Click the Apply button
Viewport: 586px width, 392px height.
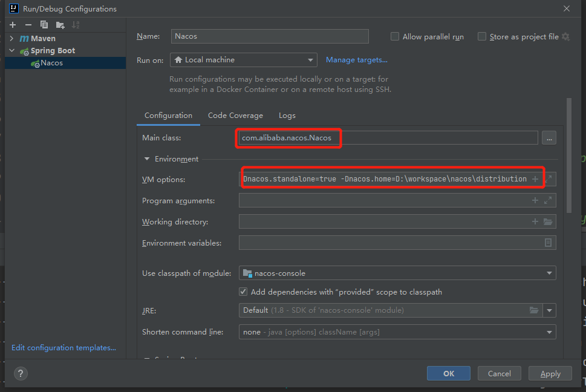(550, 373)
